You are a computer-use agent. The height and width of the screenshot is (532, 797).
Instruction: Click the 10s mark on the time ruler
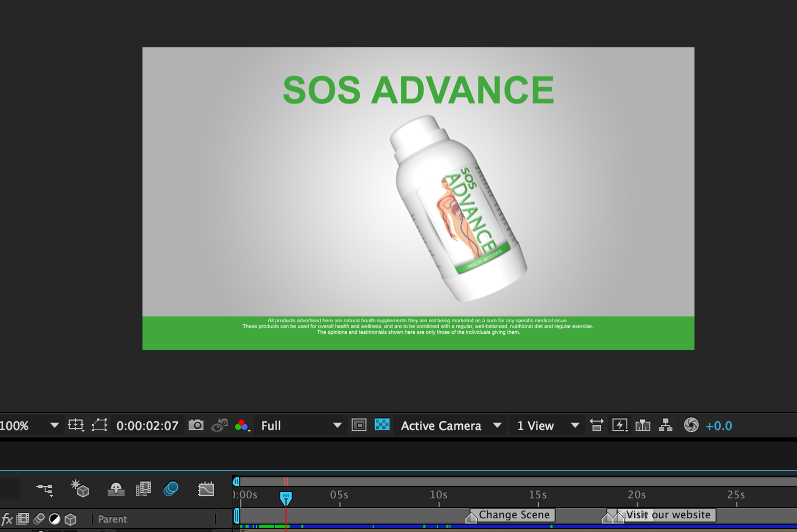click(x=439, y=495)
